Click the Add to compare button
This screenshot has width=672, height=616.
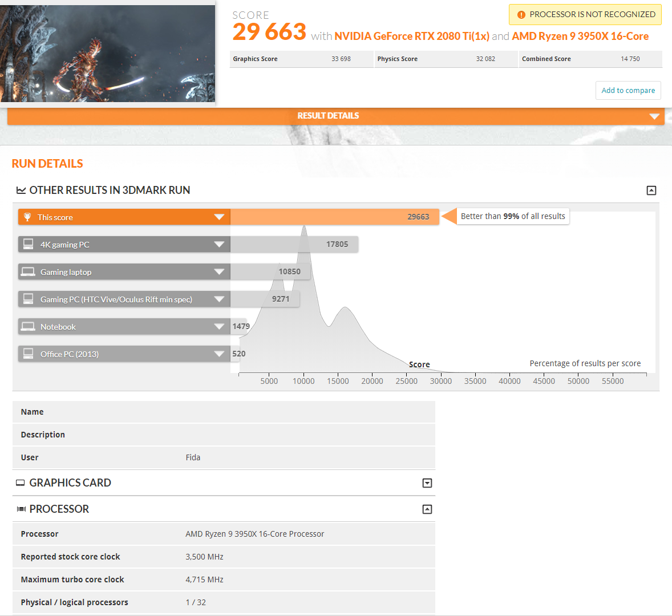tap(628, 90)
